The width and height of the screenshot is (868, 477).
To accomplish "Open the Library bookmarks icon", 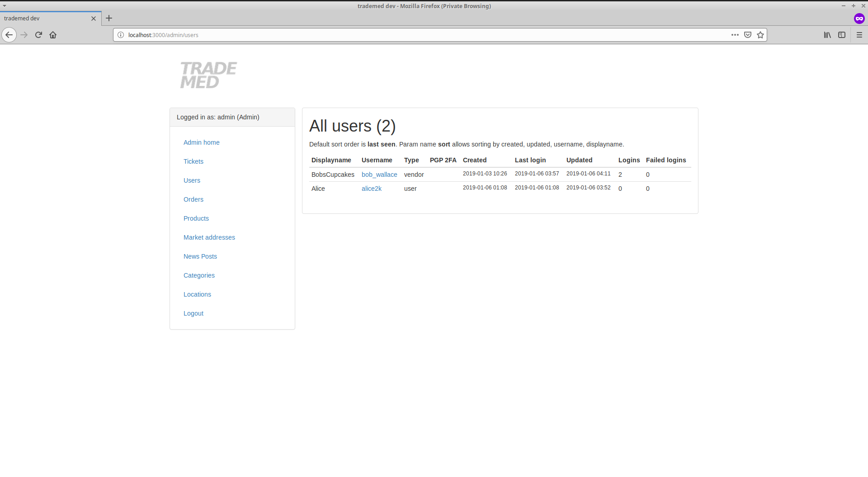I will (x=827, y=35).
